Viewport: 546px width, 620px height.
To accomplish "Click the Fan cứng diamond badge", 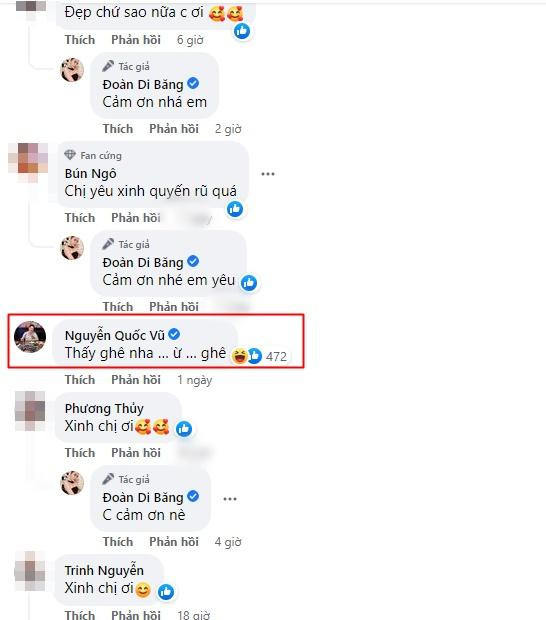I will pos(70,155).
